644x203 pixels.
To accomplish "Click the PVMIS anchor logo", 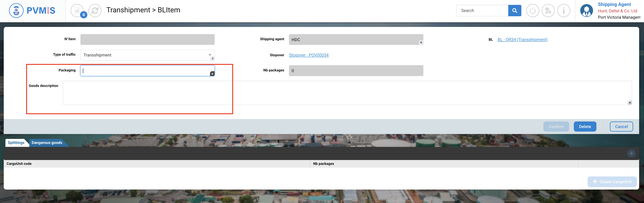I will click(16, 10).
